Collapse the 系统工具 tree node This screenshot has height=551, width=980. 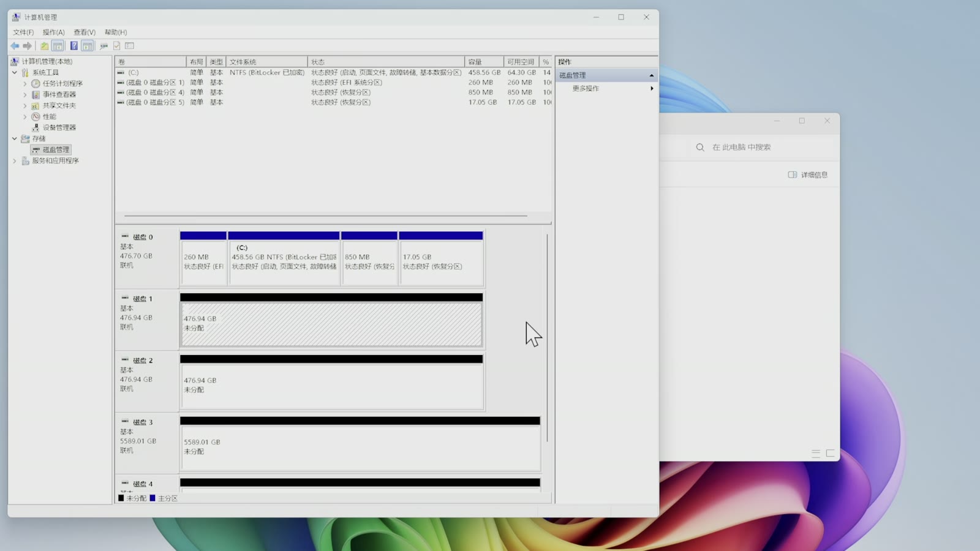click(15, 72)
